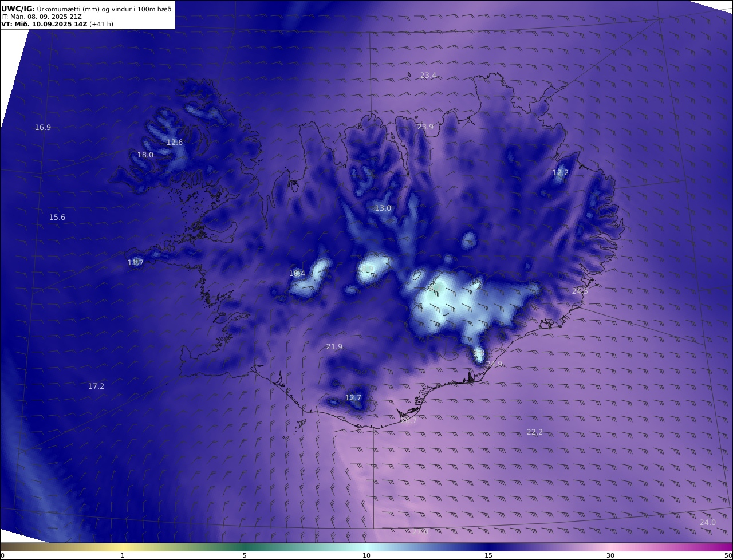733x560 pixels.
Task: Click the 24.5 value label
Action: (x=580, y=291)
